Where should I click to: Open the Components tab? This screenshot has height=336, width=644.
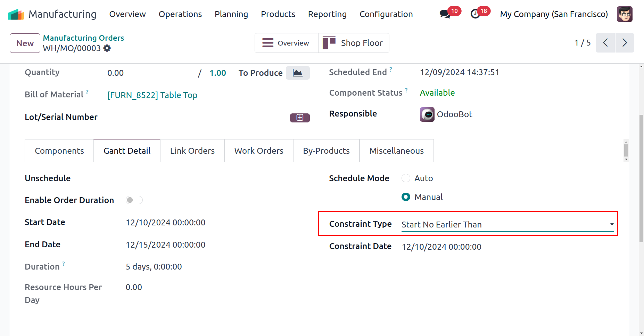[x=59, y=151]
